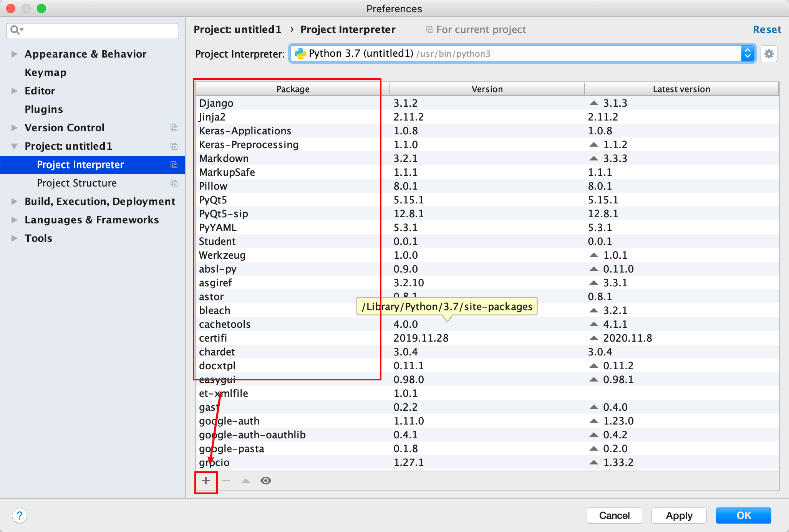
Task: Open the Plugins settings page
Action: click(x=44, y=109)
